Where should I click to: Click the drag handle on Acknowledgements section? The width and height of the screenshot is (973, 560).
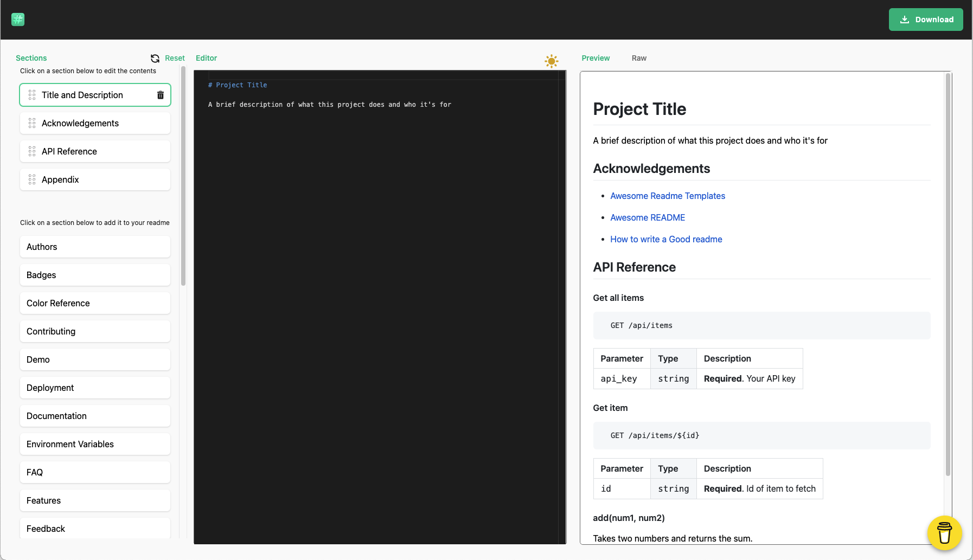pyautogui.click(x=32, y=123)
